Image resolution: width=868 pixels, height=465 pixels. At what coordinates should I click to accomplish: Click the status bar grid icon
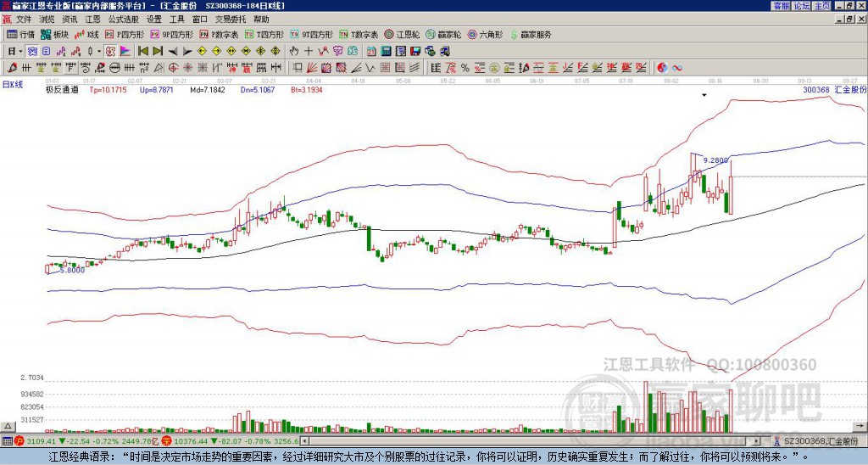click(7, 441)
